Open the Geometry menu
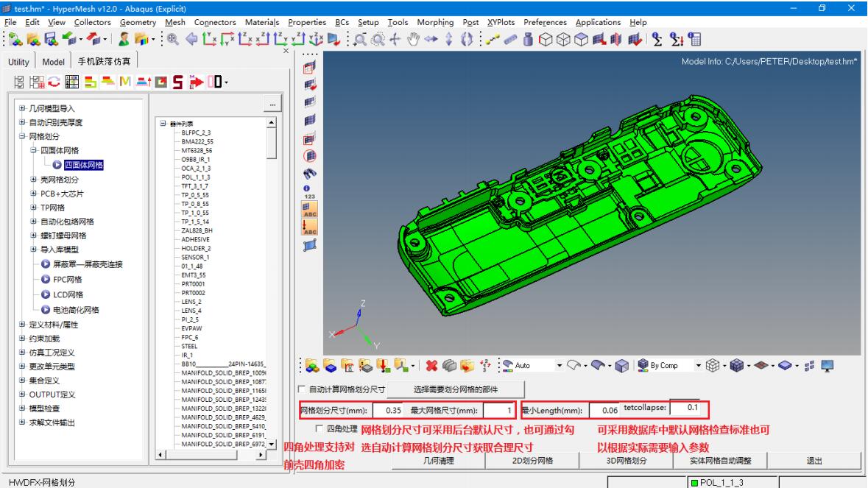Image resolution: width=868 pixels, height=488 pixels. [x=138, y=22]
